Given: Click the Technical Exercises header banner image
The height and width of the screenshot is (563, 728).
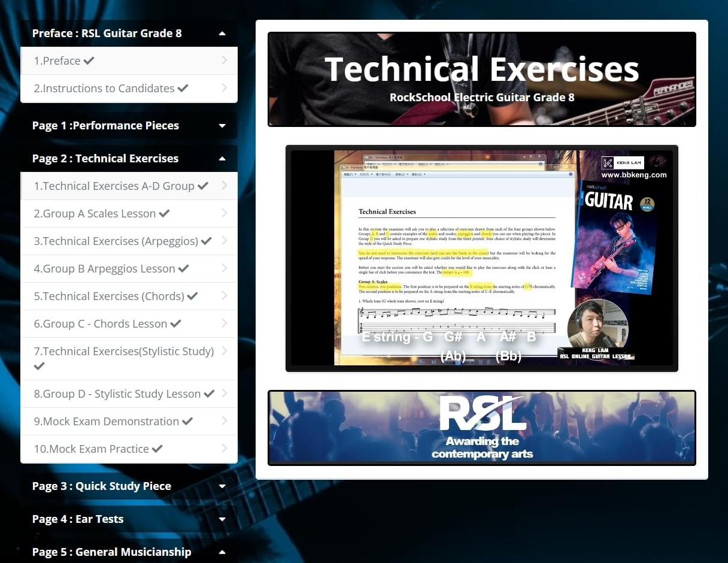Looking at the screenshot, I should coord(482,79).
